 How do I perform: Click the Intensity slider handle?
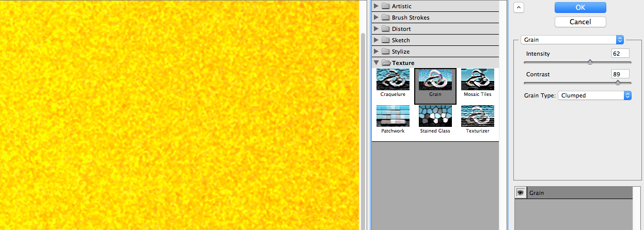click(590, 62)
